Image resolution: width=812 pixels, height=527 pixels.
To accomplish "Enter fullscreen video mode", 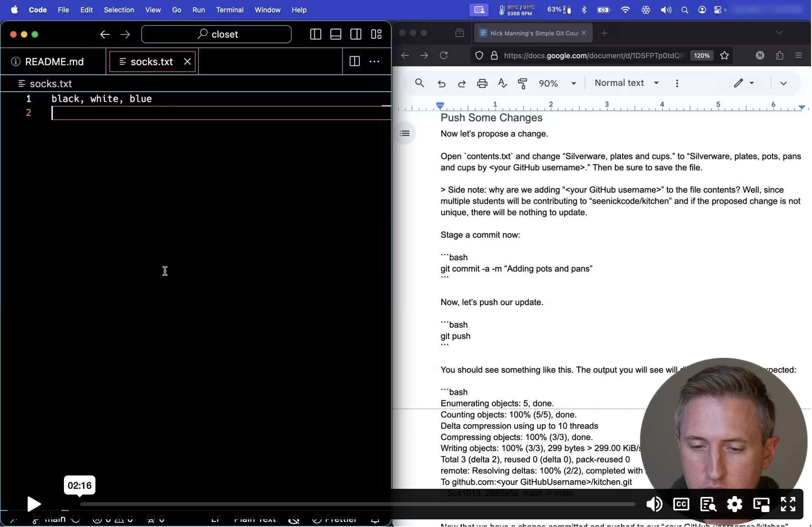I will (x=788, y=504).
